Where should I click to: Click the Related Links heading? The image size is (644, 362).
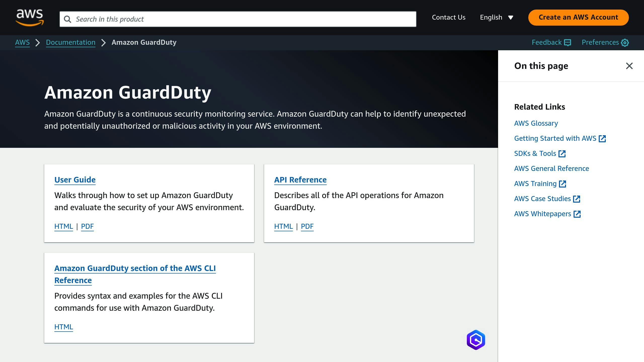[x=540, y=107]
